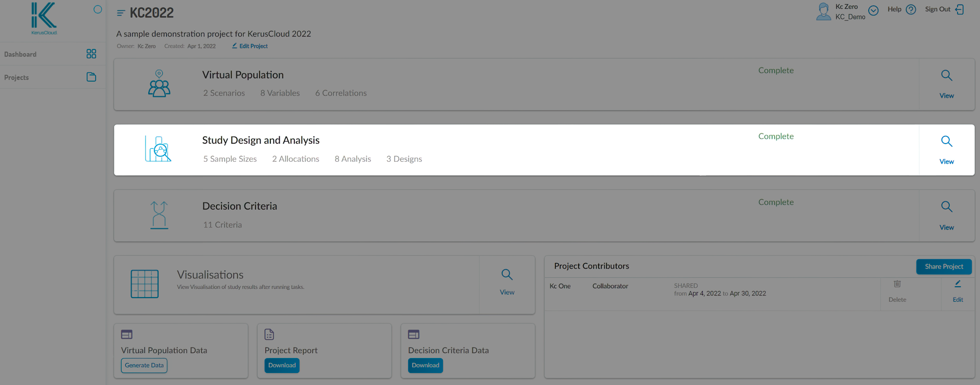Click the '2 Allocations' text
The image size is (980, 385).
[296, 159]
